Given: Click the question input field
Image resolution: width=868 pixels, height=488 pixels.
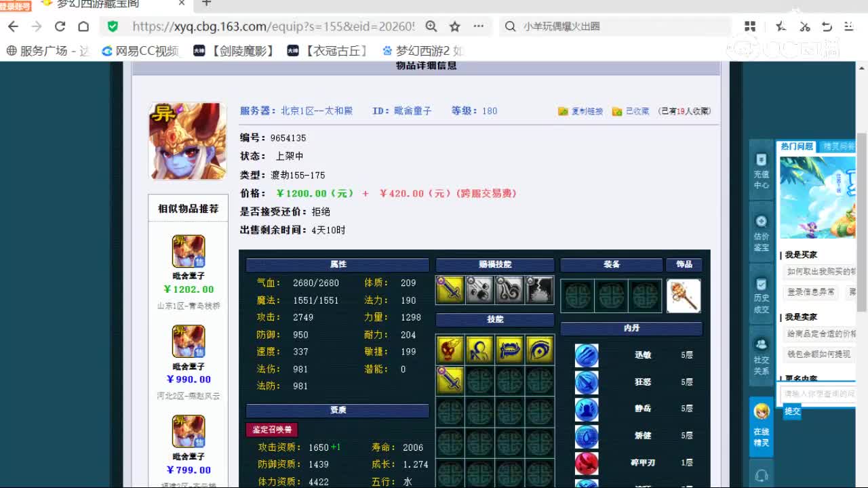Looking at the screenshot, I should tap(818, 394).
